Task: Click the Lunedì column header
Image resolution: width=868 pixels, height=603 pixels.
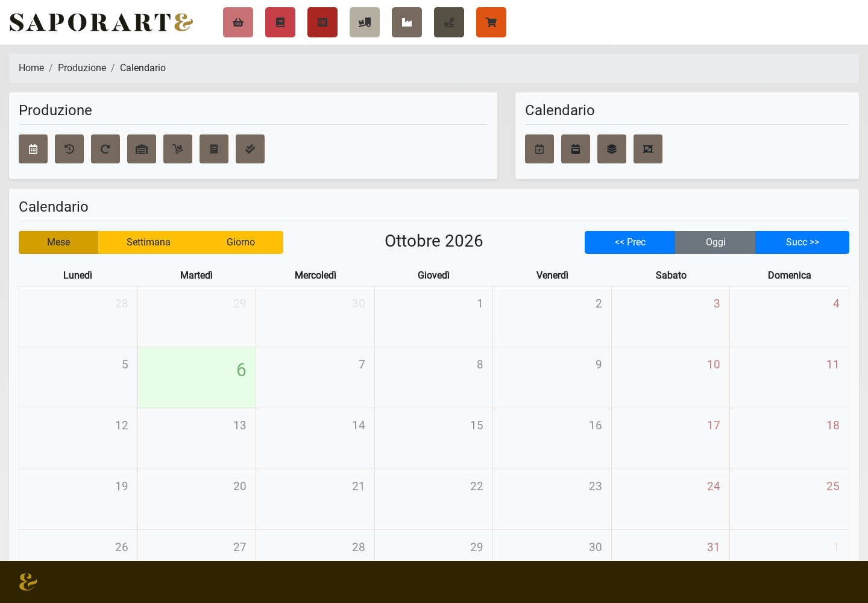Action: pos(78,276)
